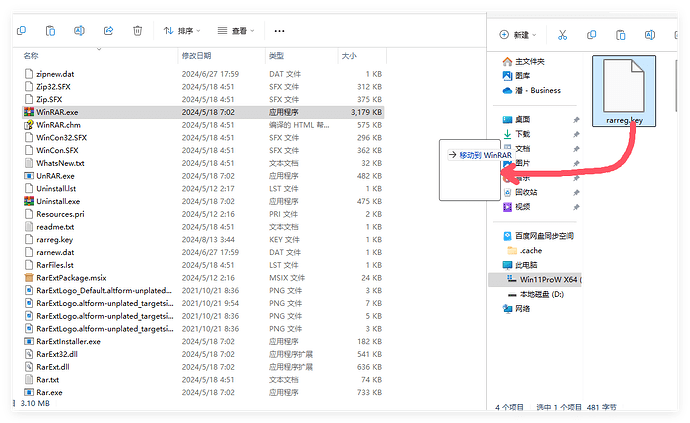Open 视频 videos quick access item
This screenshot has width=690, height=423.
tap(516, 207)
